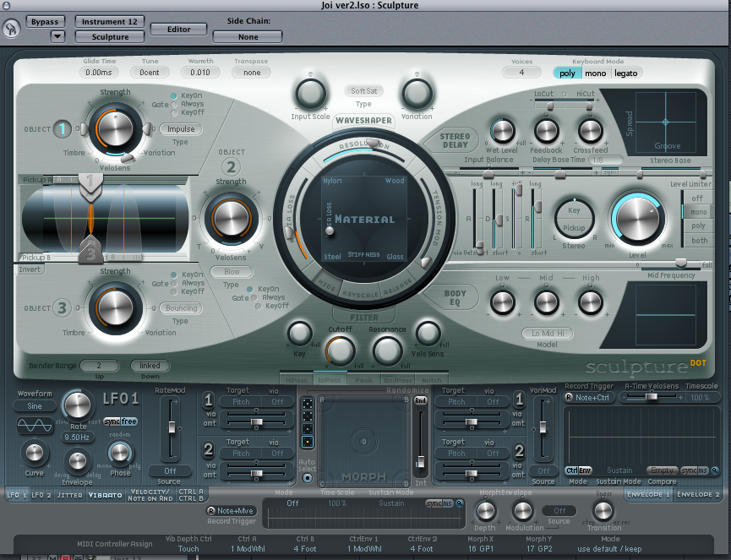This screenshot has height=560, width=731.
Task: Click the Object 1 Strength knob
Action: 115,129
